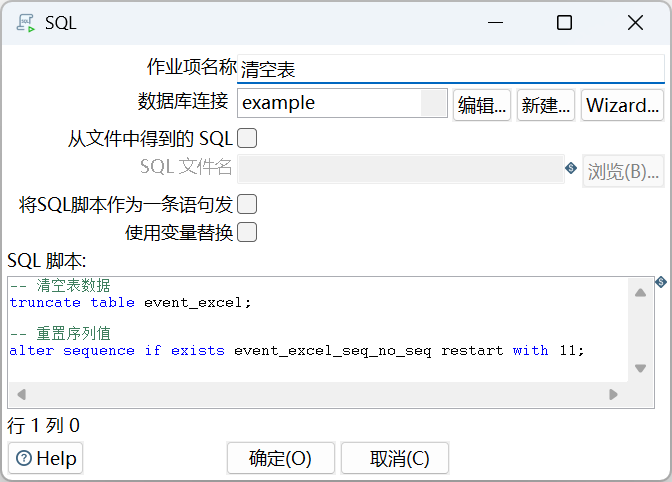Click script editor scroll up arrow
Viewport: 672px width, 482px height.
640,293
